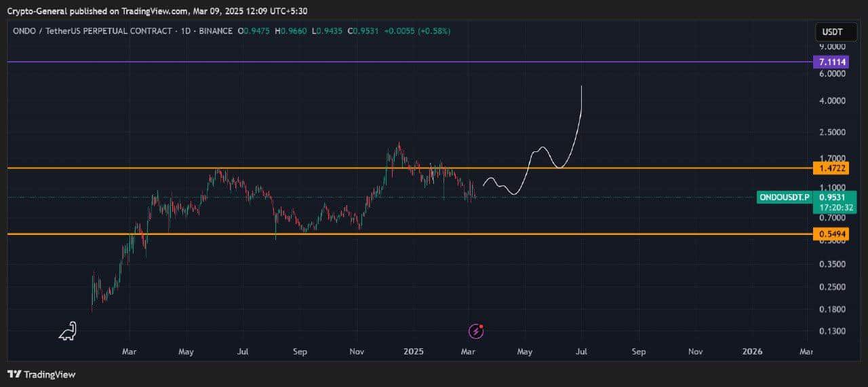The width and height of the screenshot is (868, 387).
Task: Click the 0.1300 price axis label
Action: [x=832, y=331]
